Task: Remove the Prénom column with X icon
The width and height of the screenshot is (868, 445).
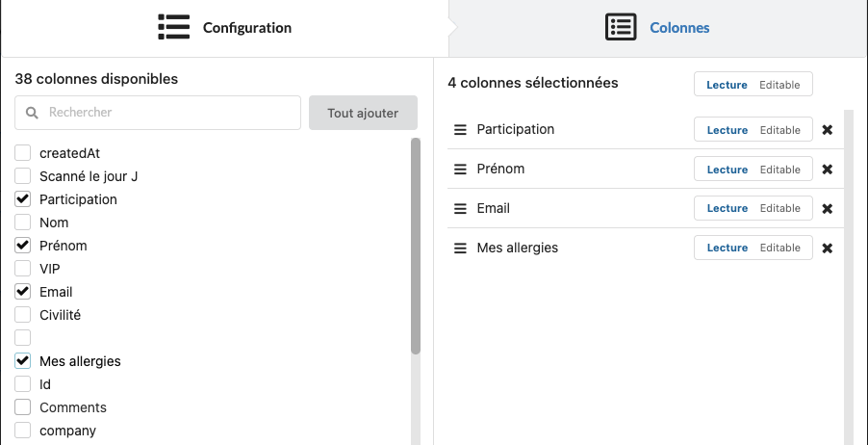Action: [827, 170]
